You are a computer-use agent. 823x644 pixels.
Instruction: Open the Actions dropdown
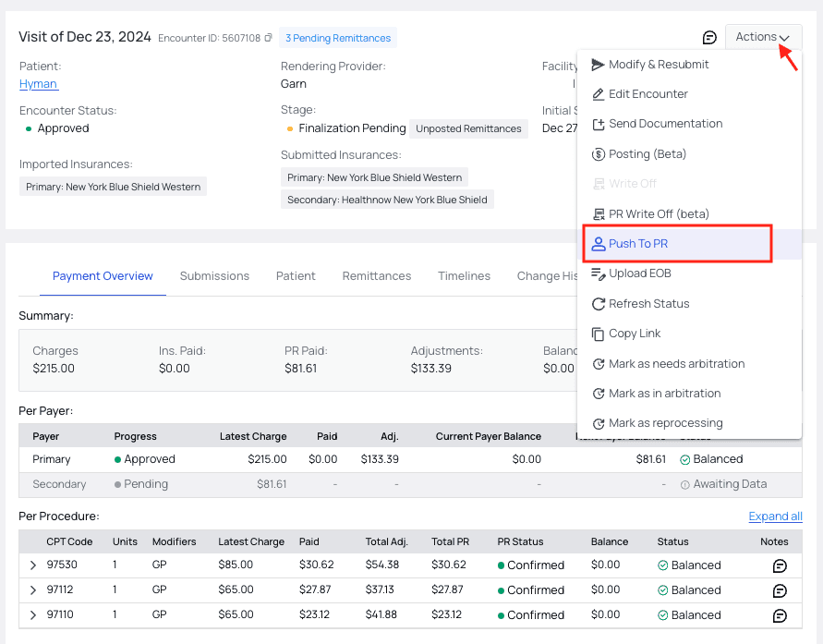click(763, 37)
